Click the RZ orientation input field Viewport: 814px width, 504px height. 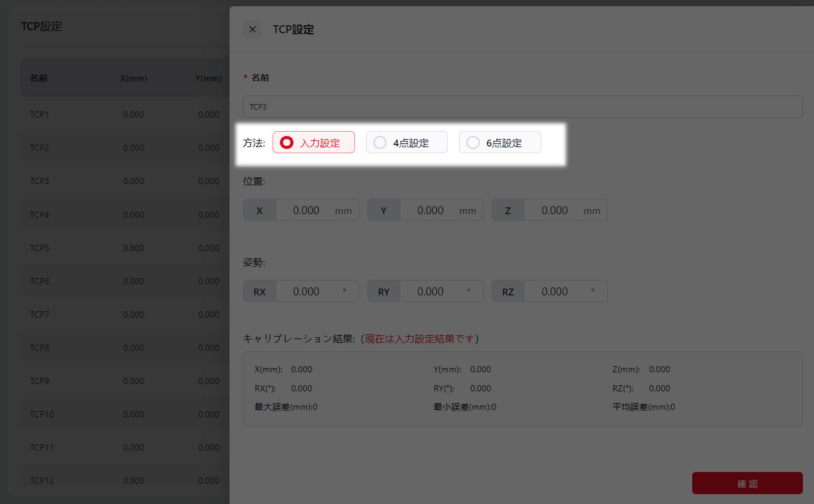tap(554, 292)
